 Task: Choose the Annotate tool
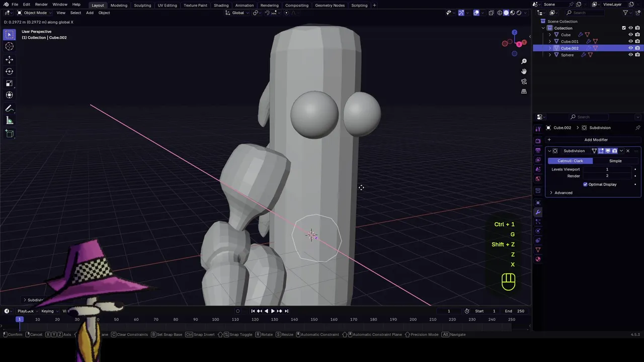coord(9,109)
